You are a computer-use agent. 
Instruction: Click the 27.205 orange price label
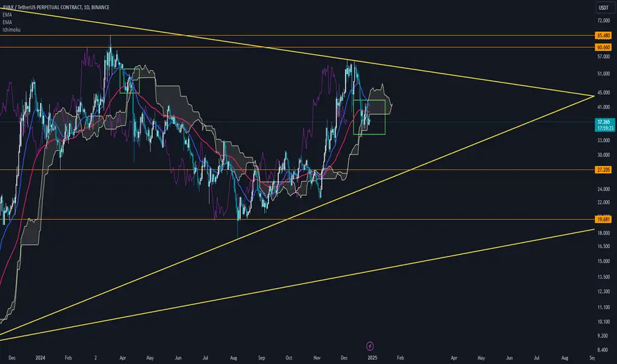(603, 170)
